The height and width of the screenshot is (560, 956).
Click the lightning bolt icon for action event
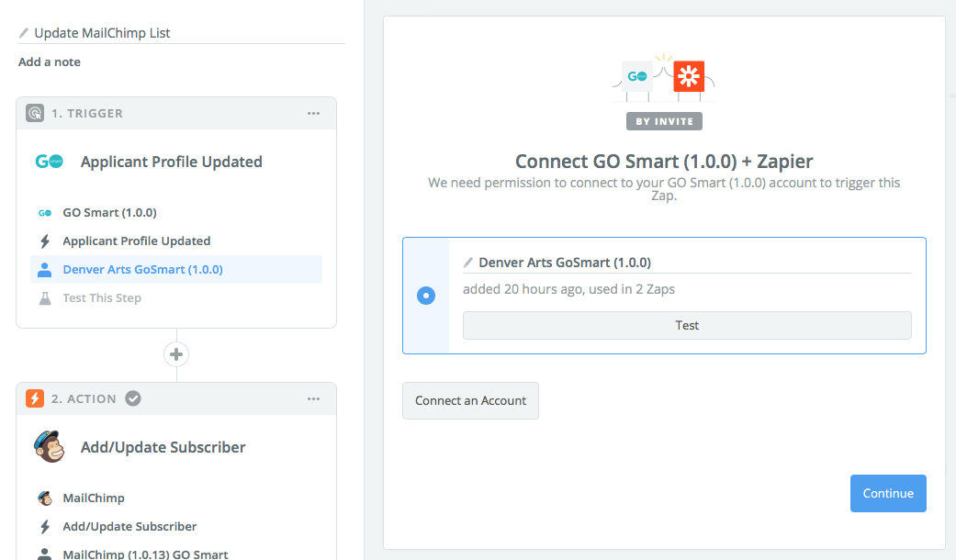(45, 526)
